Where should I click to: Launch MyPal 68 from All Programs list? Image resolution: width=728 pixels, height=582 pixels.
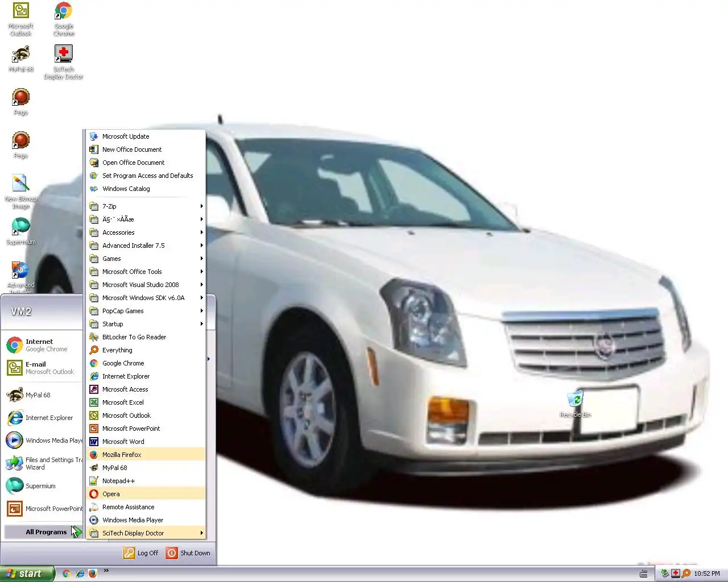[146, 468]
